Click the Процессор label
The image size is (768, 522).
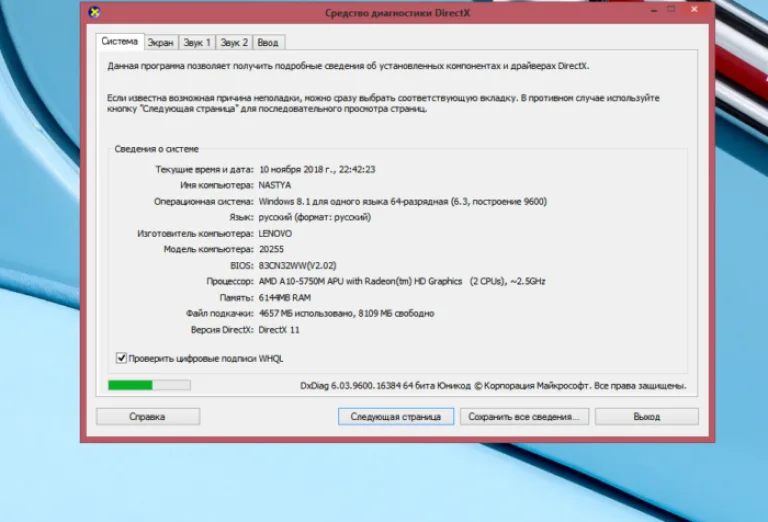[x=230, y=281]
